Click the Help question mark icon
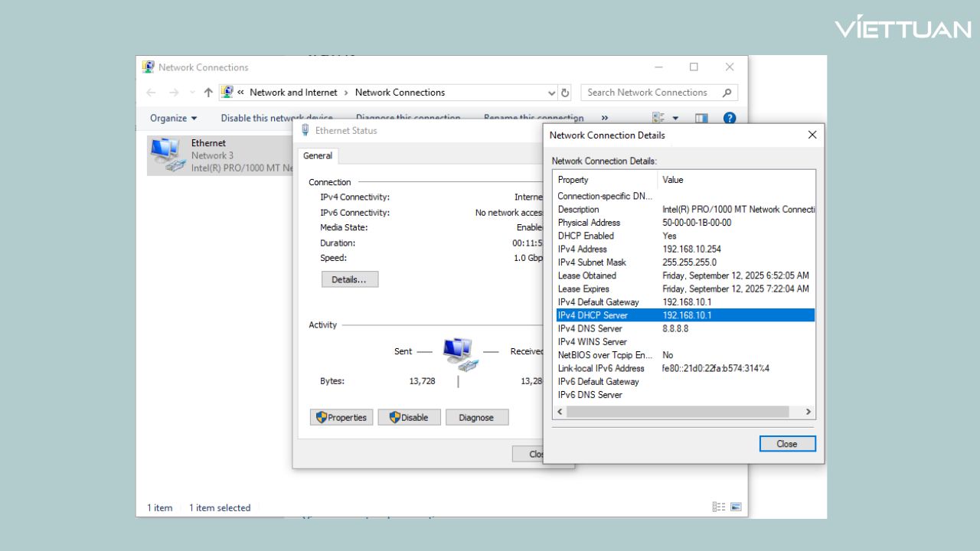 [x=729, y=118]
